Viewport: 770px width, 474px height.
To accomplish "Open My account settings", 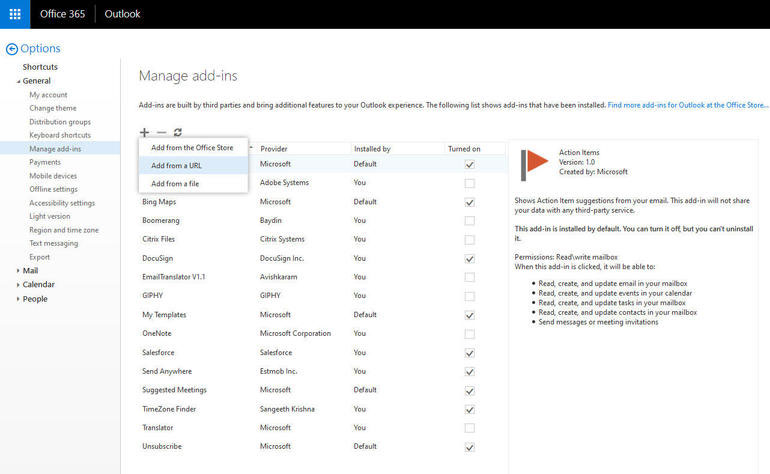I will [x=48, y=95].
